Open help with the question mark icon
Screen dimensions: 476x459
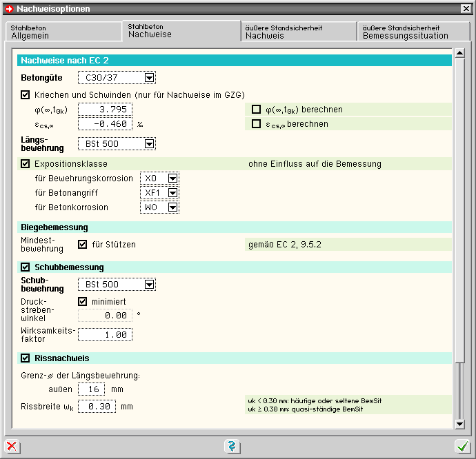[x=232, y=446]
